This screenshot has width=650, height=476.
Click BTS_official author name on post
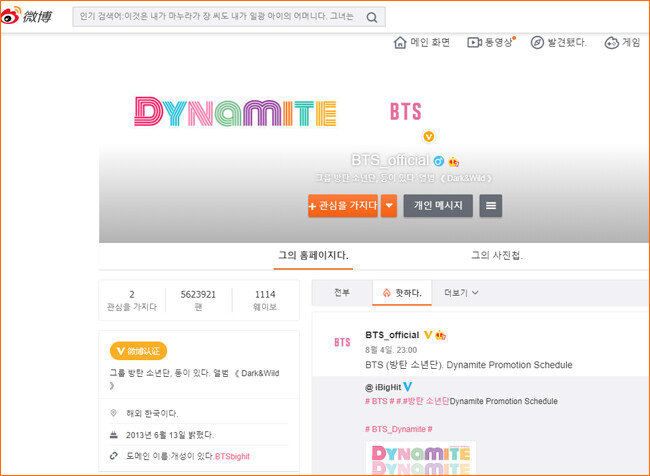click(392, 335)
